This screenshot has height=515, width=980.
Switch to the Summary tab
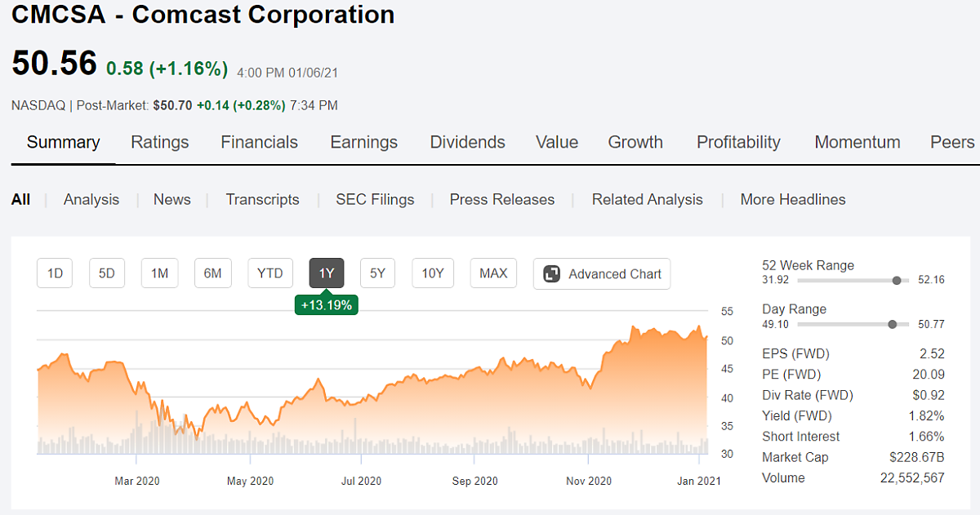coord(63,142)
